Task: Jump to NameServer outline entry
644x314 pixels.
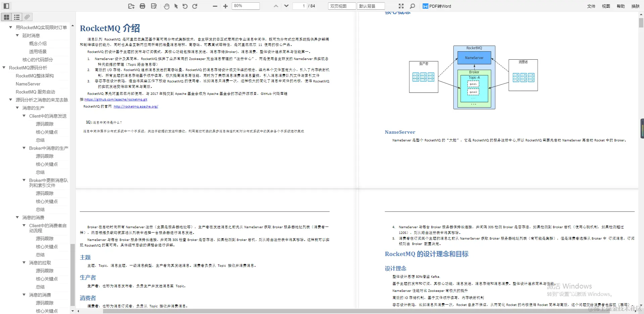Action: [x=28, y=84]
